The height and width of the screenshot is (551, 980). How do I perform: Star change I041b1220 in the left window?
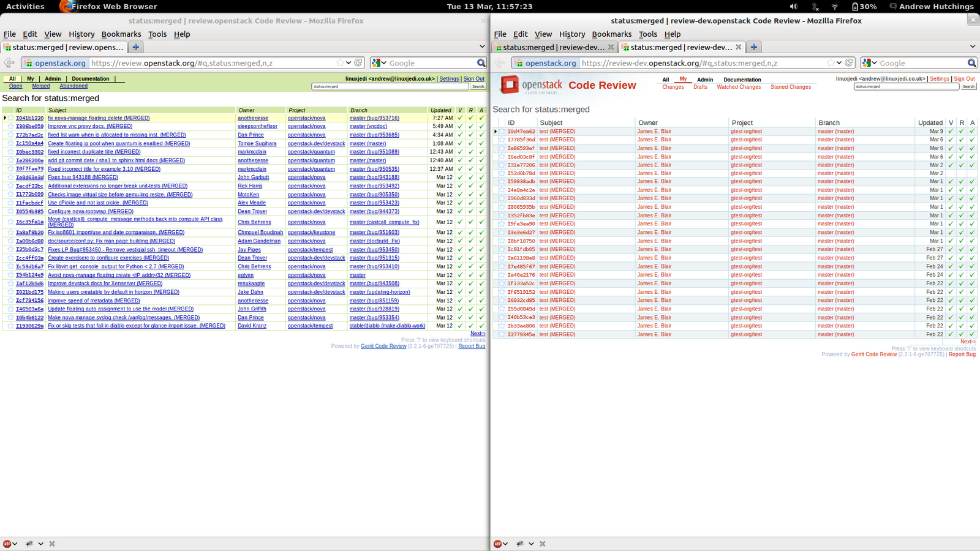point(10,118)
